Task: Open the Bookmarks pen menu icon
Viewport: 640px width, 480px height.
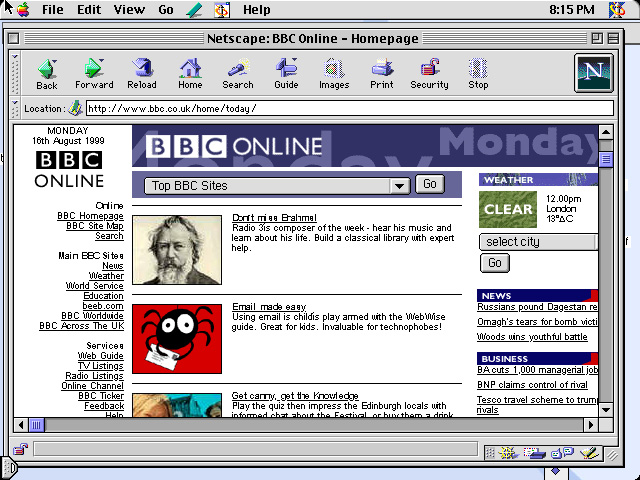Action: [195, 9]
